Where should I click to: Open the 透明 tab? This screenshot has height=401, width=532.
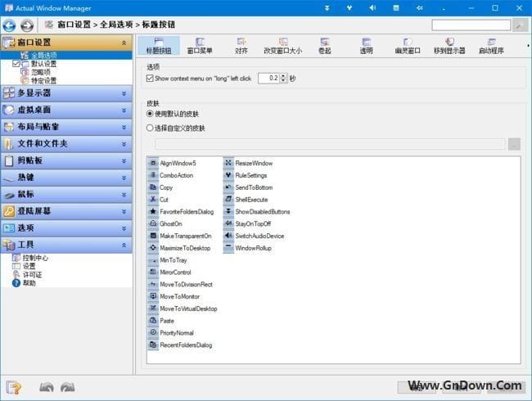point(366,46)
